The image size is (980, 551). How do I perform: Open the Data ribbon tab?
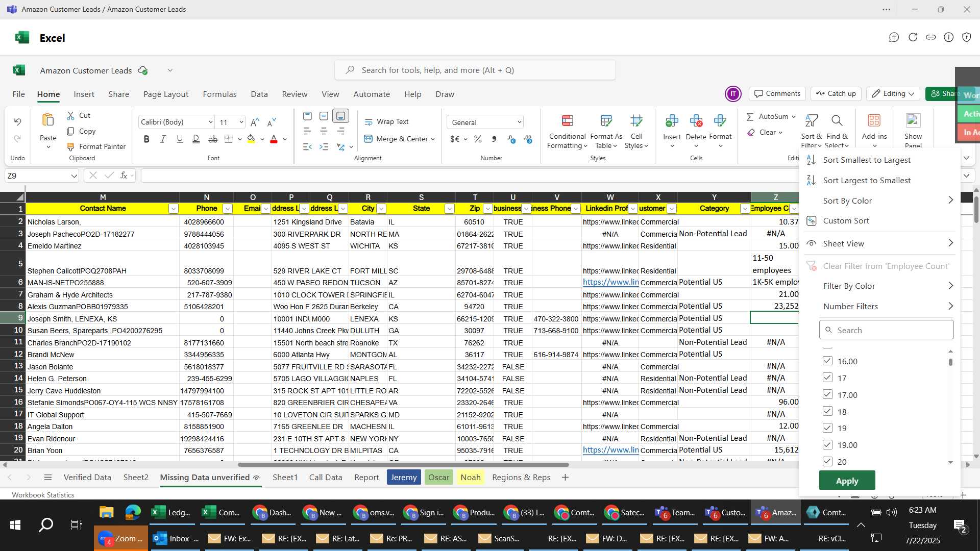(x=259, y=94)
